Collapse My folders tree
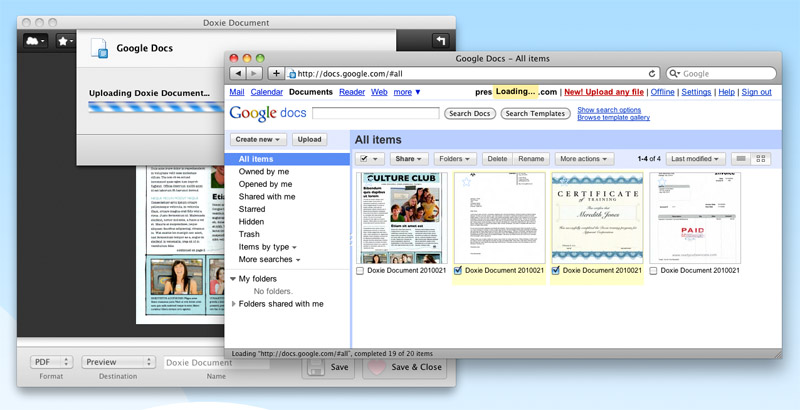This screenshot has width=800, height=410. click(x=233, y=279)
